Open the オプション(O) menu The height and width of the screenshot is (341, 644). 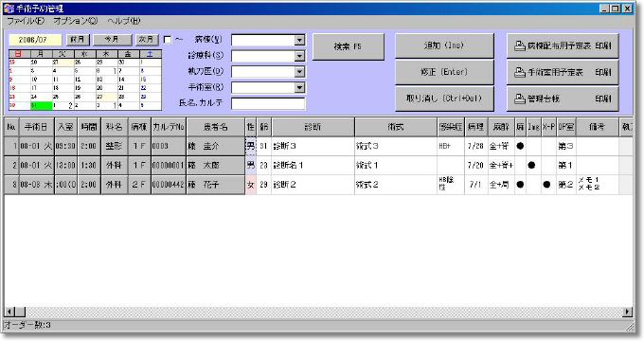click(75, 21)
